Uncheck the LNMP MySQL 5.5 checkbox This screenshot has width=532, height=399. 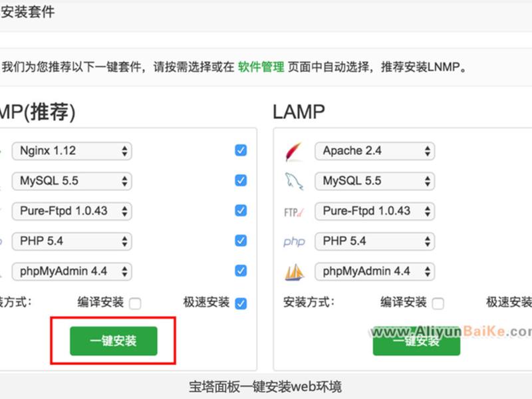[241, 180]
